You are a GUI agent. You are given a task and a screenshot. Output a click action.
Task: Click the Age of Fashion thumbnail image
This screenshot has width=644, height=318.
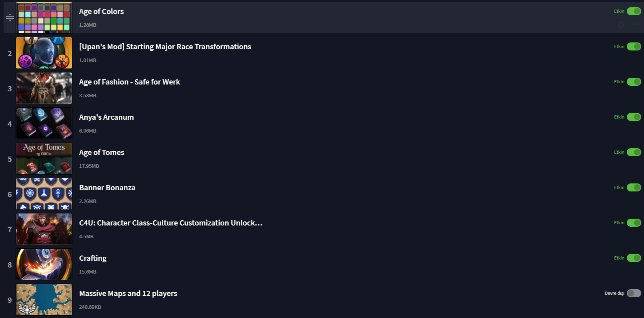click(x=44, y=88)
